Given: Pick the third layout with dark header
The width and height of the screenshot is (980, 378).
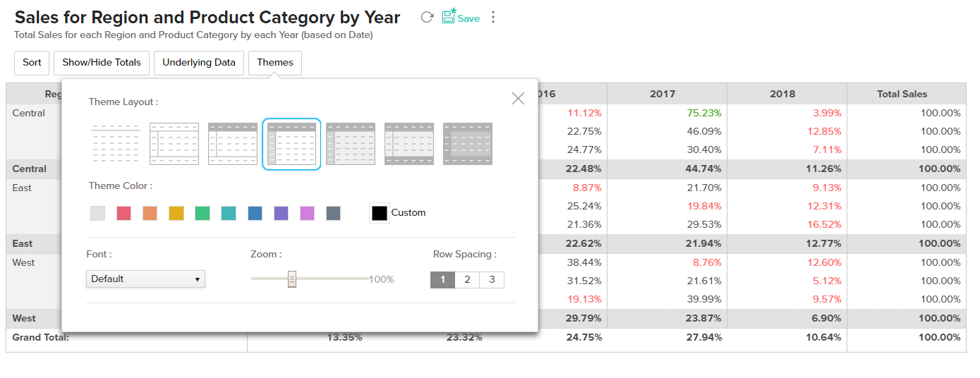Looking at the screenshot, I should click(233, 144).
